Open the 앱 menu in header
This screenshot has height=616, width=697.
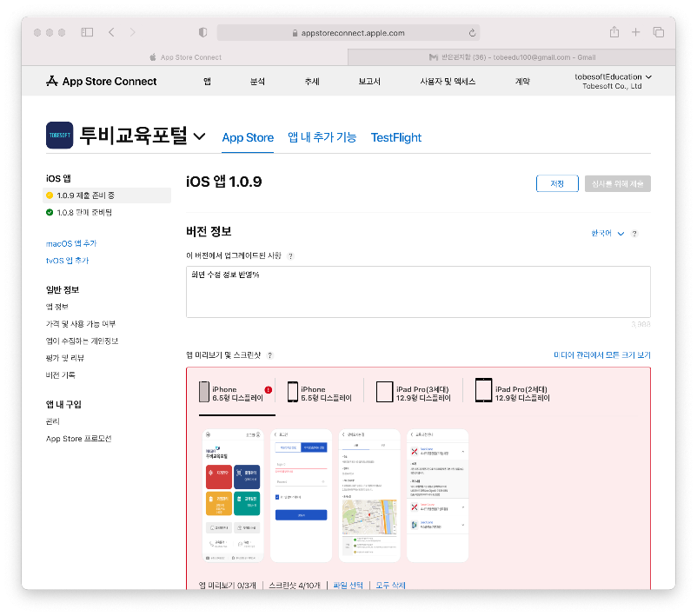pyautogui.click(x=207, y=82)
